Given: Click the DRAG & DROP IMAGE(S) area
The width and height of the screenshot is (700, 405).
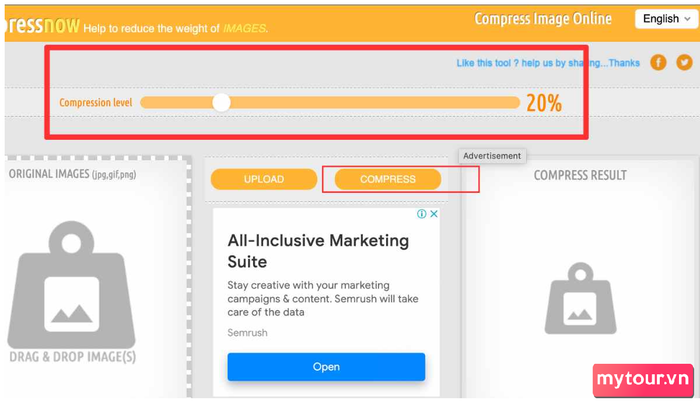Looking at the screenshot, I should [x=73, y=357].
